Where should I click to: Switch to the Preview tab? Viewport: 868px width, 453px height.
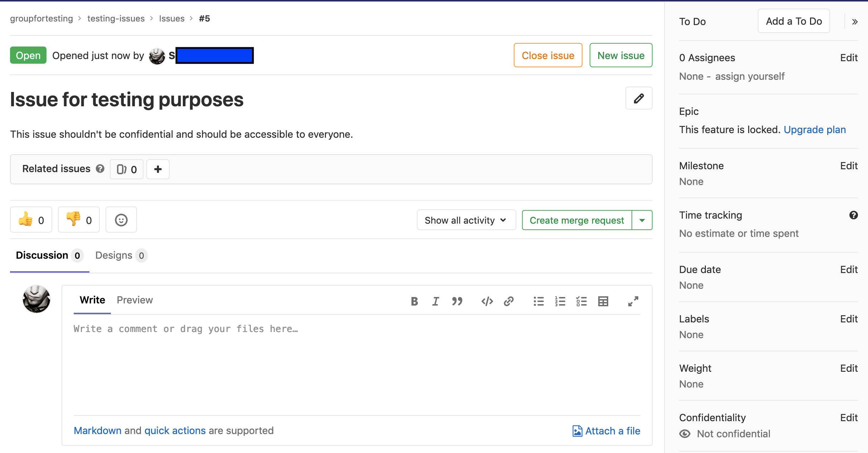point(135,300)
